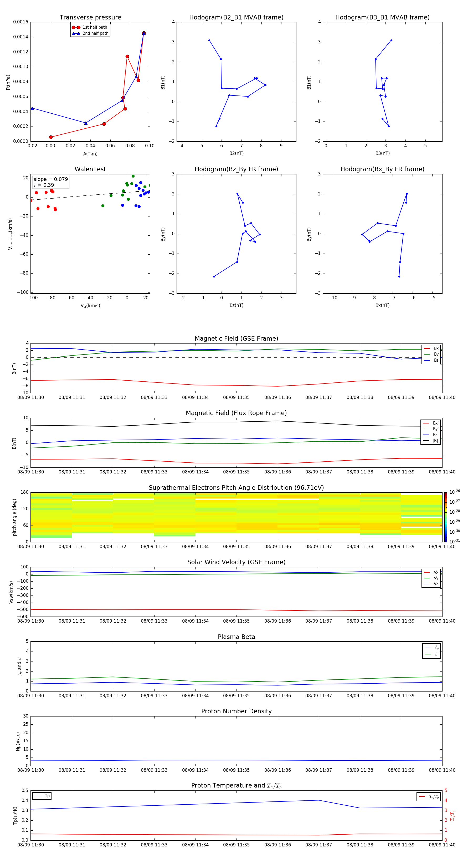
Task: Click "08/09 11:40" tick under Proton Temperature panel
Action: (442, 845)
